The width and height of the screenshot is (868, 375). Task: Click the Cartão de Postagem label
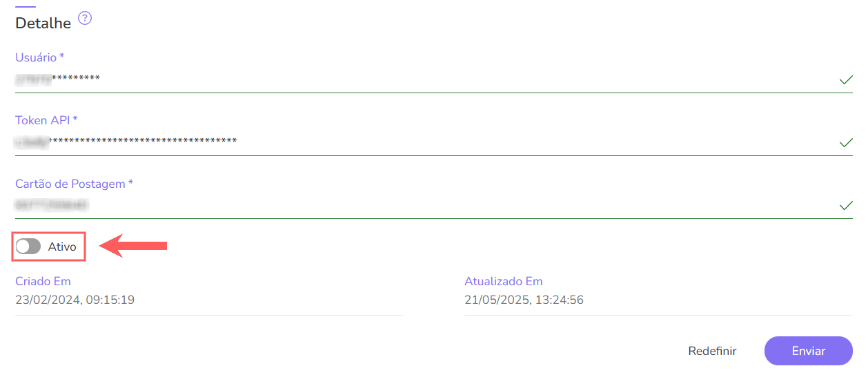74,184
